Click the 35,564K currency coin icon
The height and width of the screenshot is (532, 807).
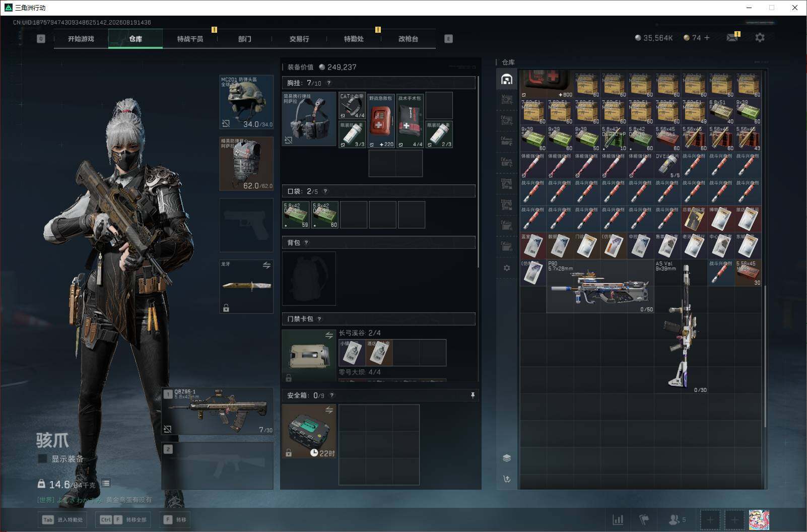tap(638, 38)
